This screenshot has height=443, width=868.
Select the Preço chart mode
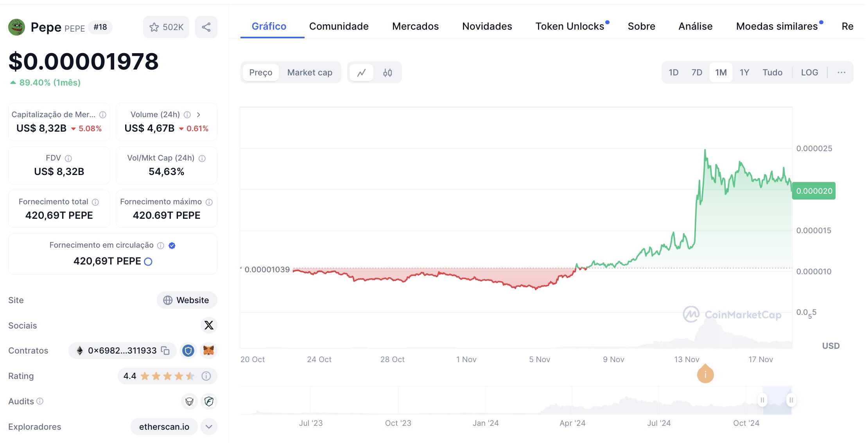[x=261, y=72]
